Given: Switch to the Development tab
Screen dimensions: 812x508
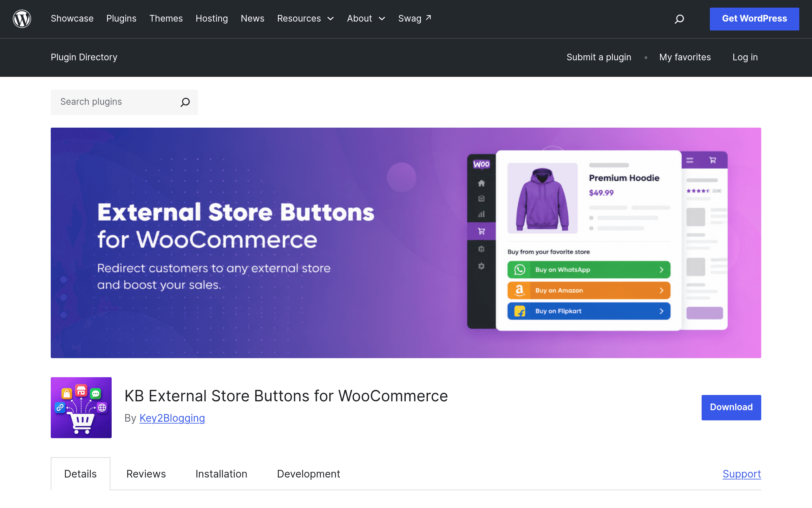Looking at the screenshot, I should tap(309, 474).
